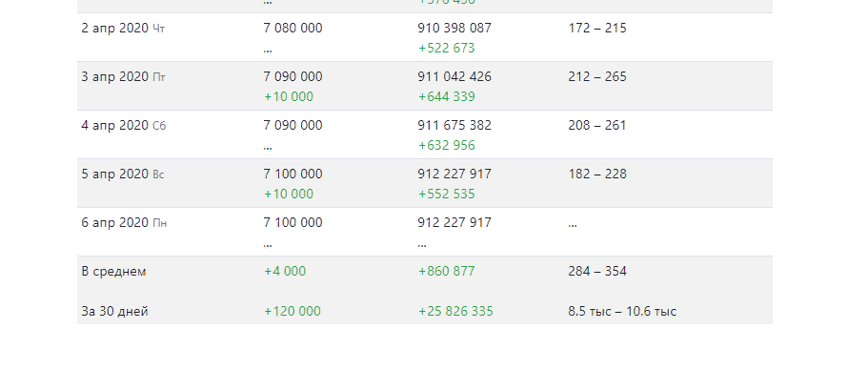Click the В среднем row label
This screenshot has height=370, width=868.
[x=113, y=272]
